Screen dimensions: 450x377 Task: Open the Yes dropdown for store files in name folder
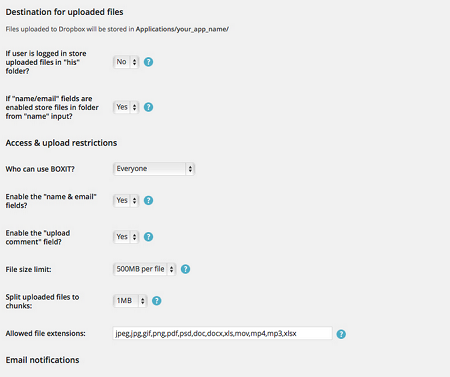coord(126,107)
